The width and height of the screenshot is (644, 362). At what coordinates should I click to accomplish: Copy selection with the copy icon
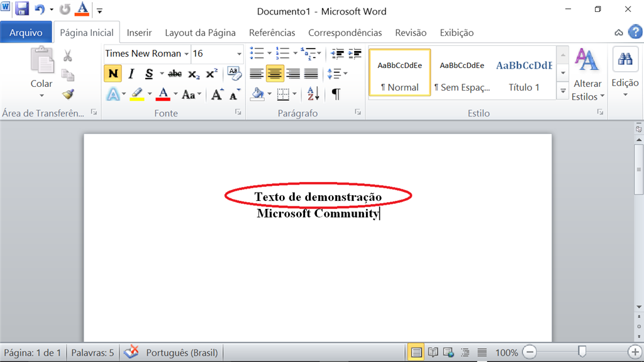(68, 75)
